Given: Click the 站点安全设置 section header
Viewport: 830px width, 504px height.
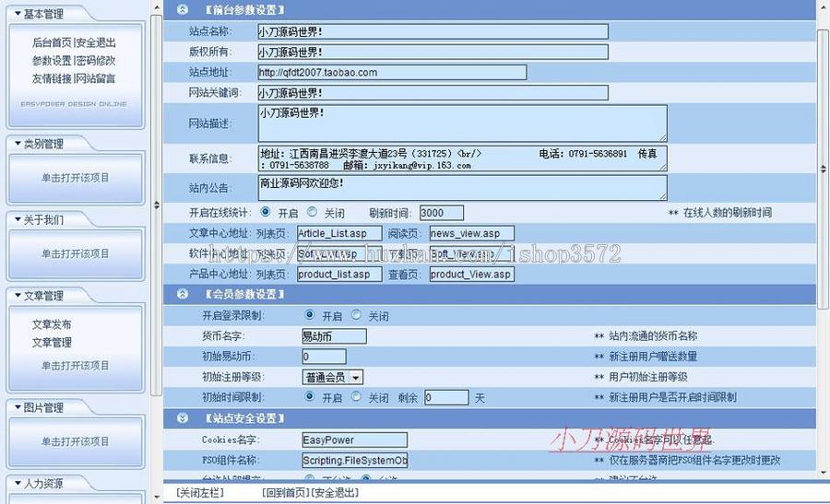Looking at the screenshot, I should coord(489,418).
